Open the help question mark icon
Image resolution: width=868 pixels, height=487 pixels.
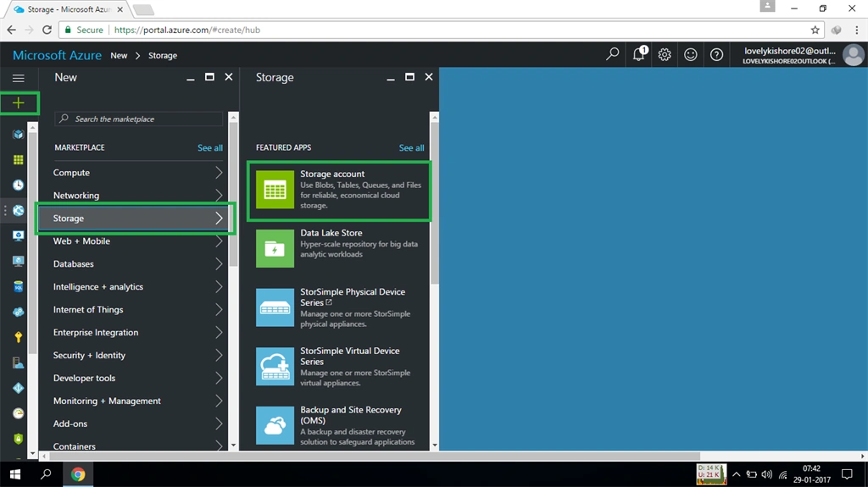coord(716,55)
